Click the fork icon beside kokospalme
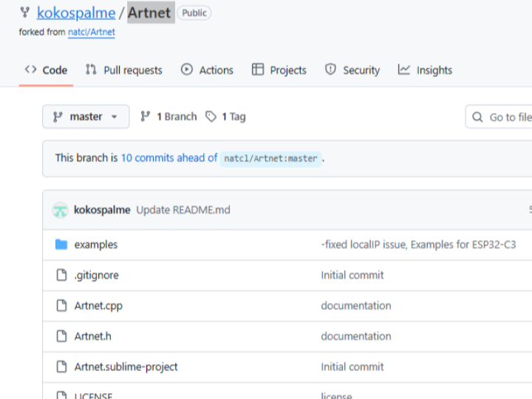Image resolution: width=532 pixels, height=399 pixels. point(25,13)
